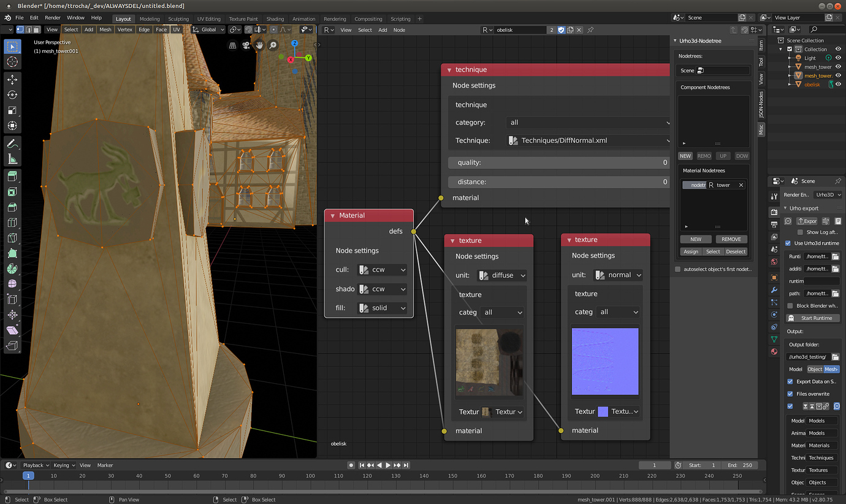The image size is (846, 504).
Task: Click REMOVE under Material Nodetrees
Action: tap(731, 239)
